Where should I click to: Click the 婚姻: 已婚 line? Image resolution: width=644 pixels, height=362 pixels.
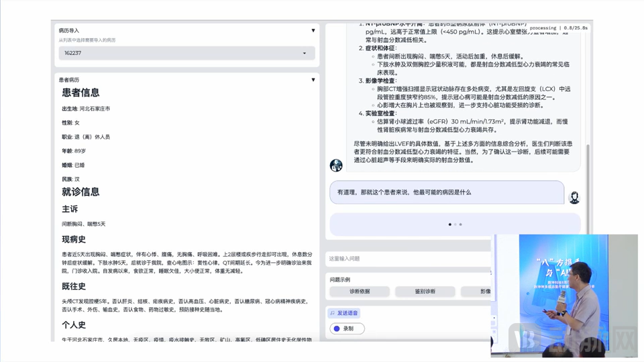(73, 165)
